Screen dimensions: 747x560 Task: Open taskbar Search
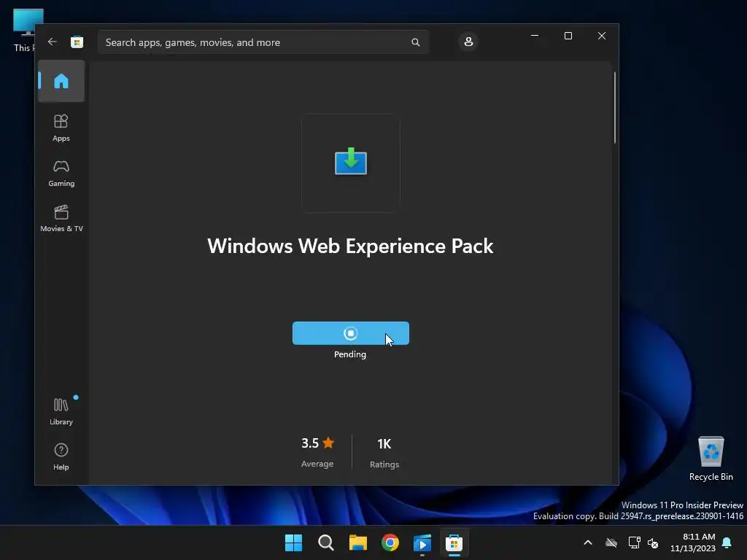[x=326, y=542]
